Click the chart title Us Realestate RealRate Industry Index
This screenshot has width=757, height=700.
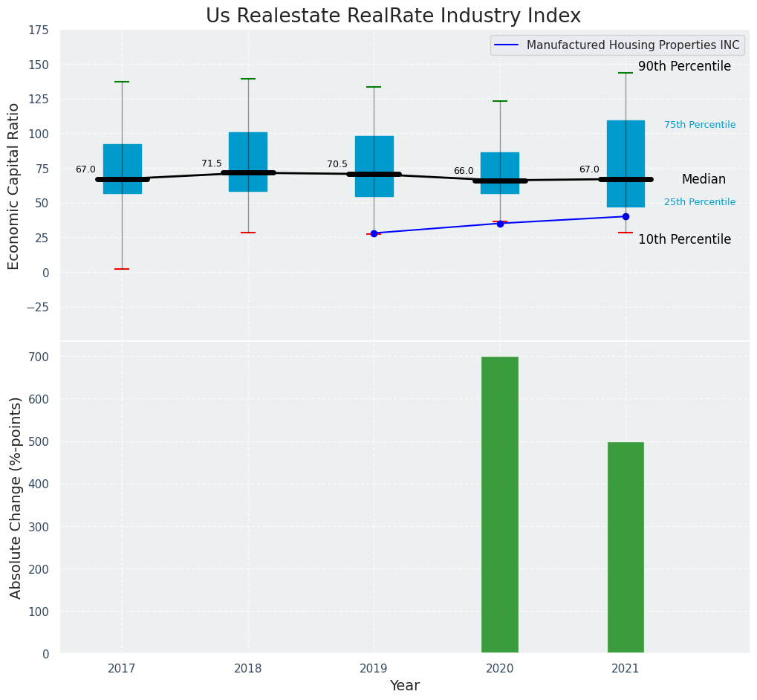pyautogui.click(x=393, y=16)
